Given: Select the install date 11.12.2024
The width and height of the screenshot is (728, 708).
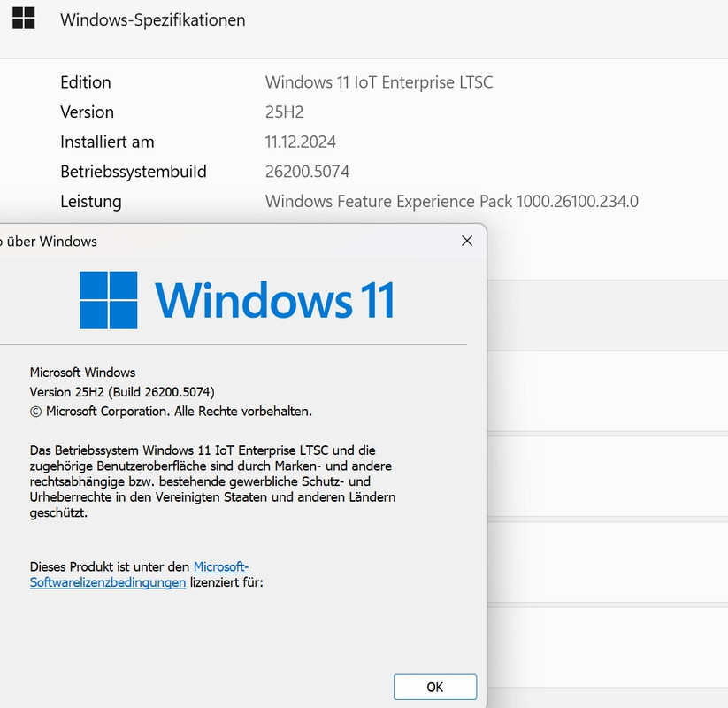Looking at the screenshot, I should (x=301, y=142).
